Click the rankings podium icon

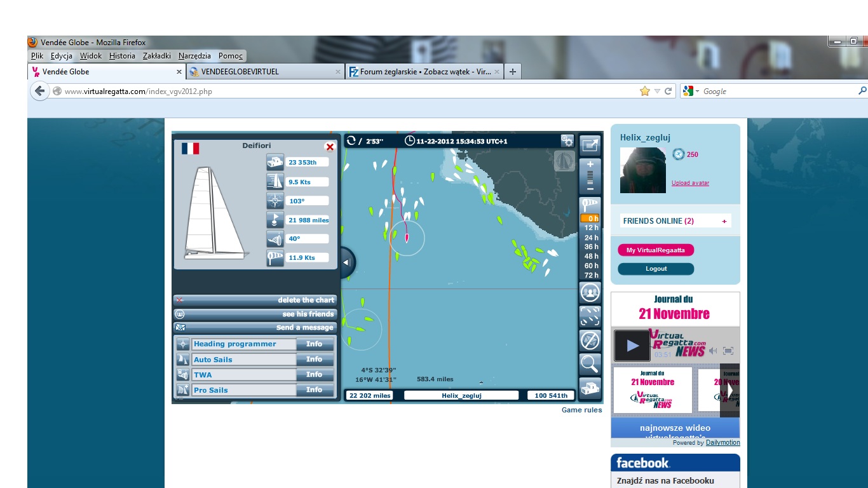(x=590, y=386)
